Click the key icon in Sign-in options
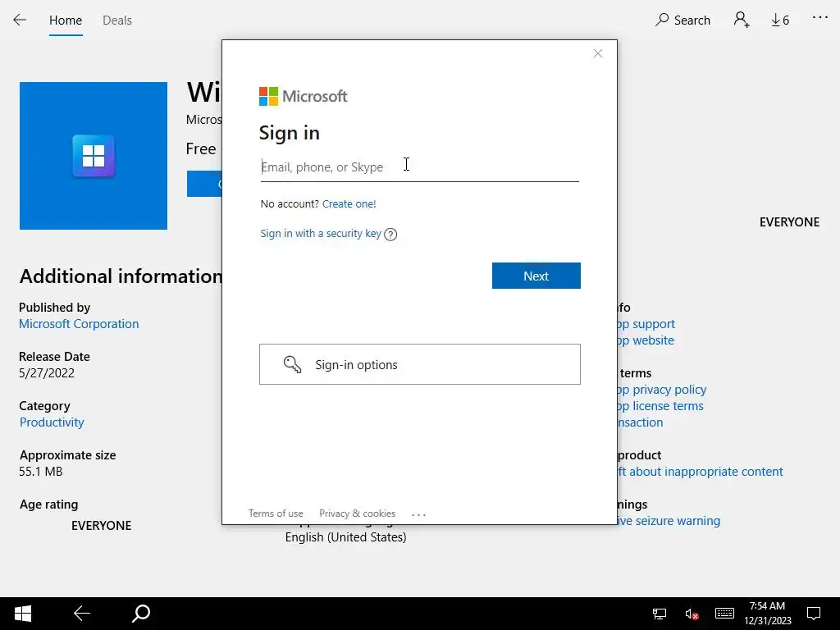Viewport: 840px width, 630px height. pyautogui.click(x=293, y=364)
